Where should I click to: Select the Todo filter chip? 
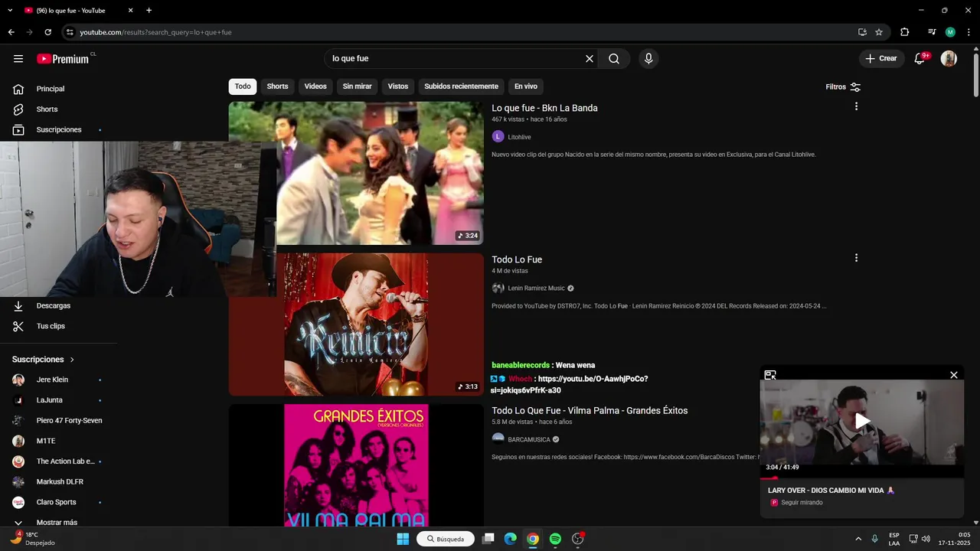(x=243, y=86)
